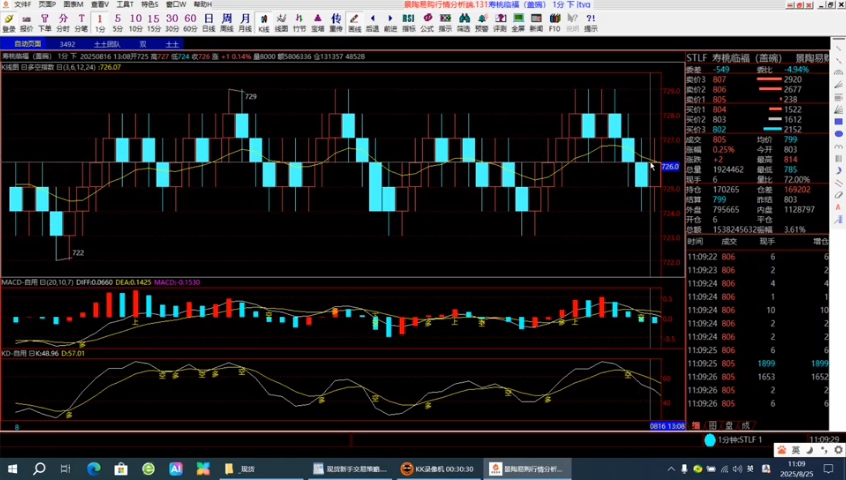846x480 pixels.
Task: Open KK录像机 recorder taskbar window
Action: pyautogui.click(x=437, y=469)
